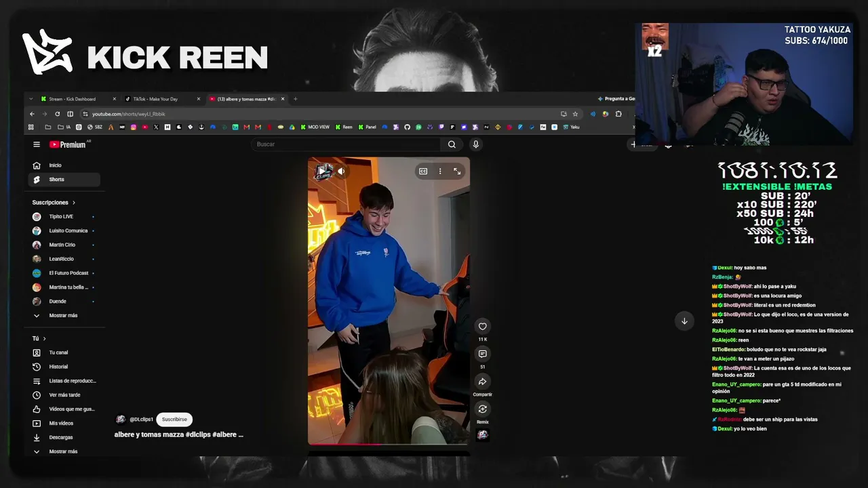Open the Reen bookmark
The image size is (868, 488).
344,127
